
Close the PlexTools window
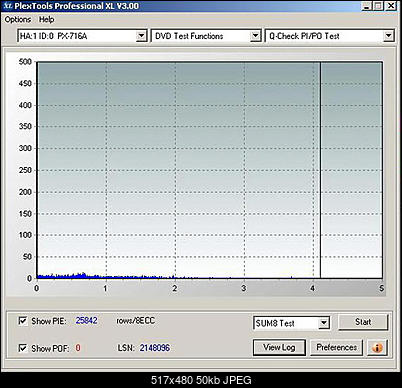pyautogui.click(x=390, y=6)
